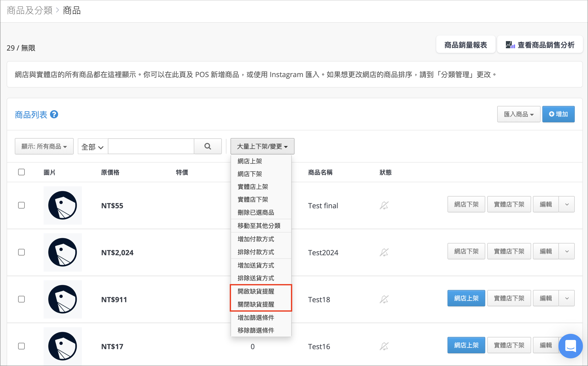Choose 排除送貨方式 in the menu
The height and width of the screenshot is (366, 588).
[x=261, y=278]
